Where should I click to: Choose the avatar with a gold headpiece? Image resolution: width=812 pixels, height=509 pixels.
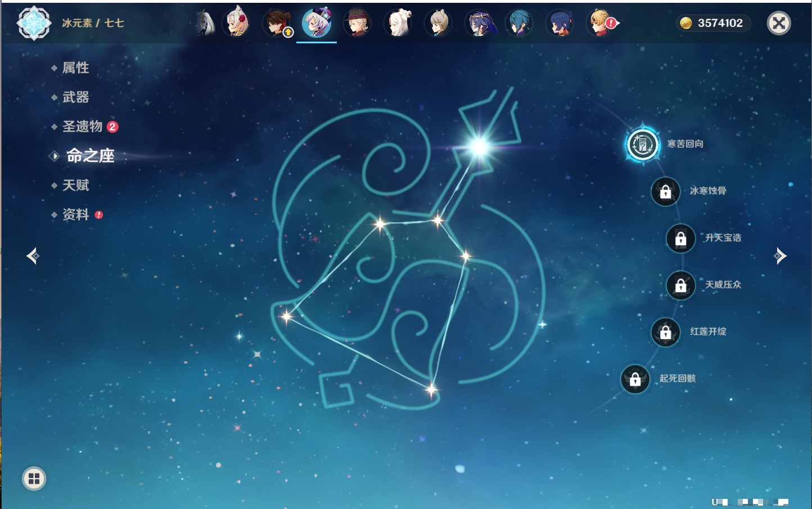pos(479,23)
